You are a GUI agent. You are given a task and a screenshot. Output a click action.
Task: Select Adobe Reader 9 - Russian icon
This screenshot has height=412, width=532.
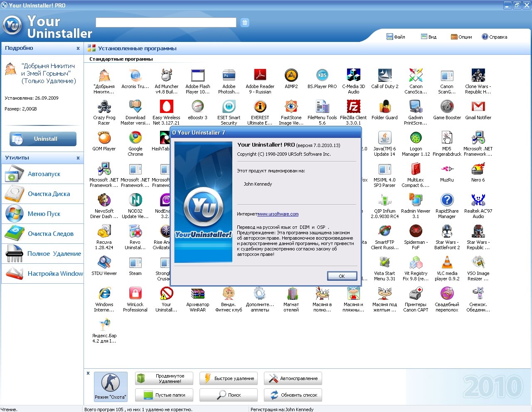point(260,76)
